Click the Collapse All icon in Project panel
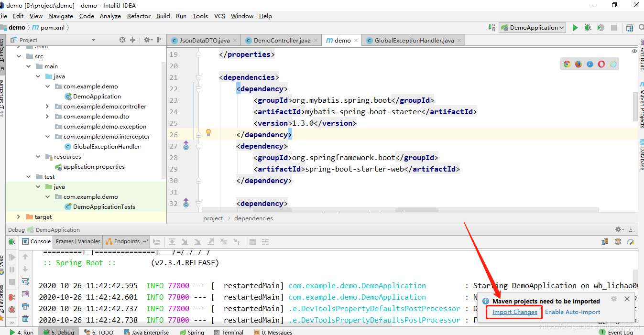 tap(134, 40)
